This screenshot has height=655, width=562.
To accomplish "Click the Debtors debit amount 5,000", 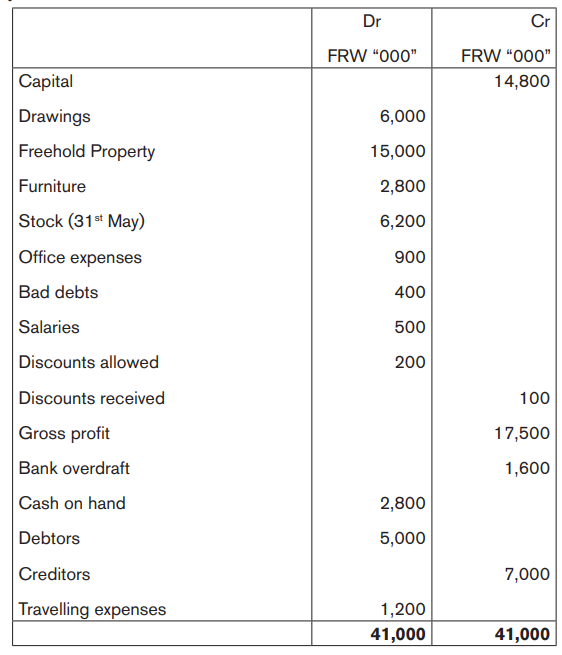I will pos(402,539).
